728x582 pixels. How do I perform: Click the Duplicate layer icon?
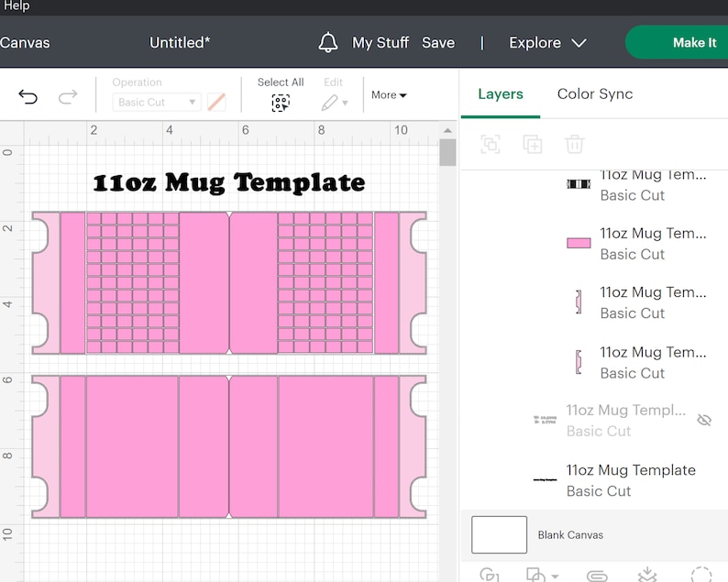[532, 144]
